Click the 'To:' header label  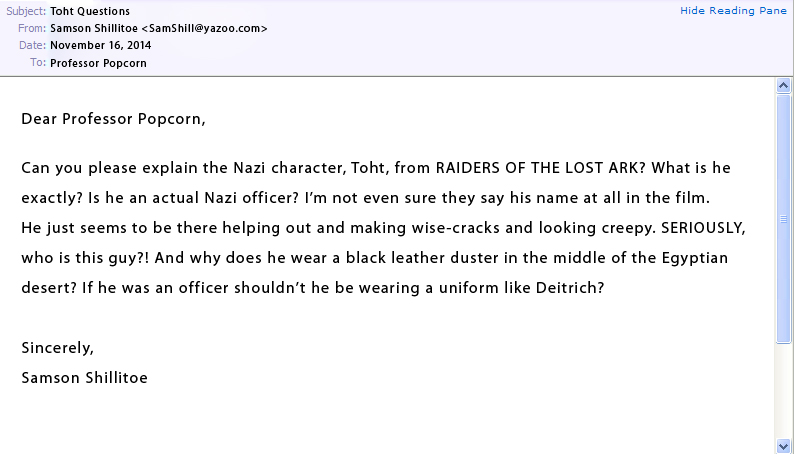click(x=37, y=62)
